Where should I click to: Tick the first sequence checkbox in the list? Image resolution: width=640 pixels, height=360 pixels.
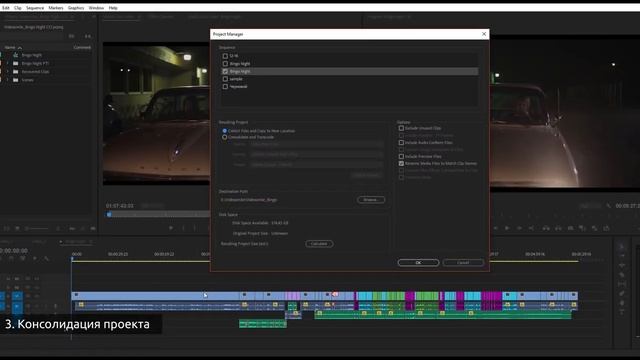tap(225, 56)
